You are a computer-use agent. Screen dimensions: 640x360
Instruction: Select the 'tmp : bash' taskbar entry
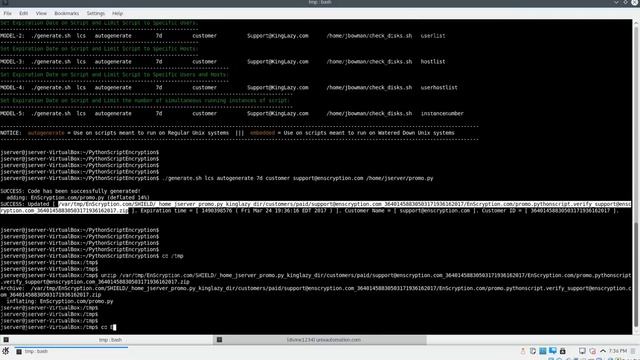click(x=71, y=351)
